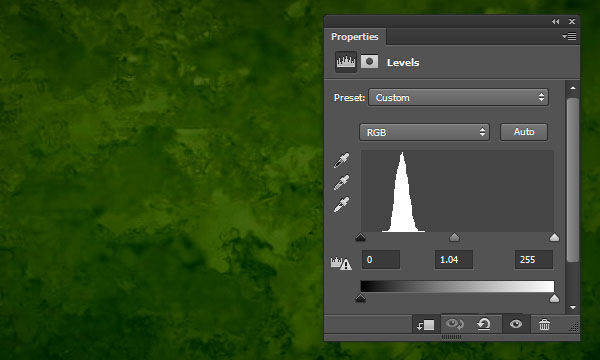Clip adjustment to layer below icon

(426, 325)
